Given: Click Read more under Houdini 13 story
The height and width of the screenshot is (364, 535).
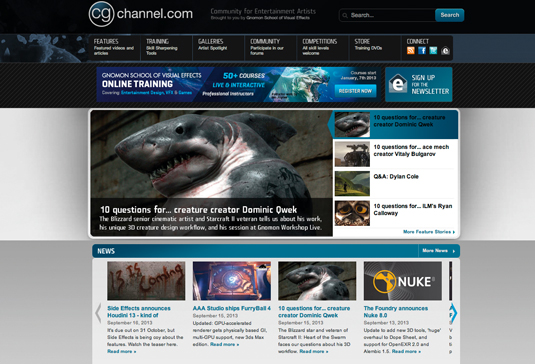Looking at the screenshot, I should (x=121, y=351).
